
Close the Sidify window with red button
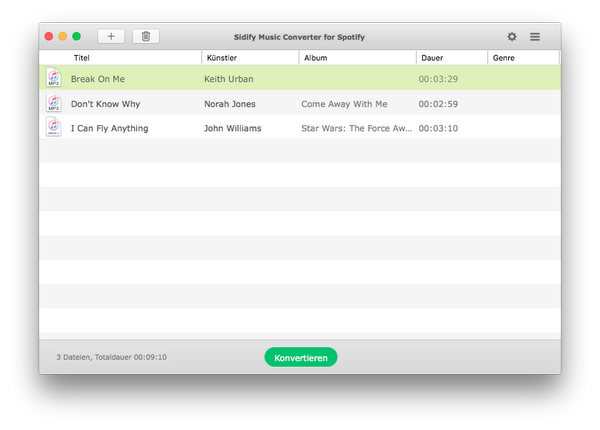coord(49,36)
